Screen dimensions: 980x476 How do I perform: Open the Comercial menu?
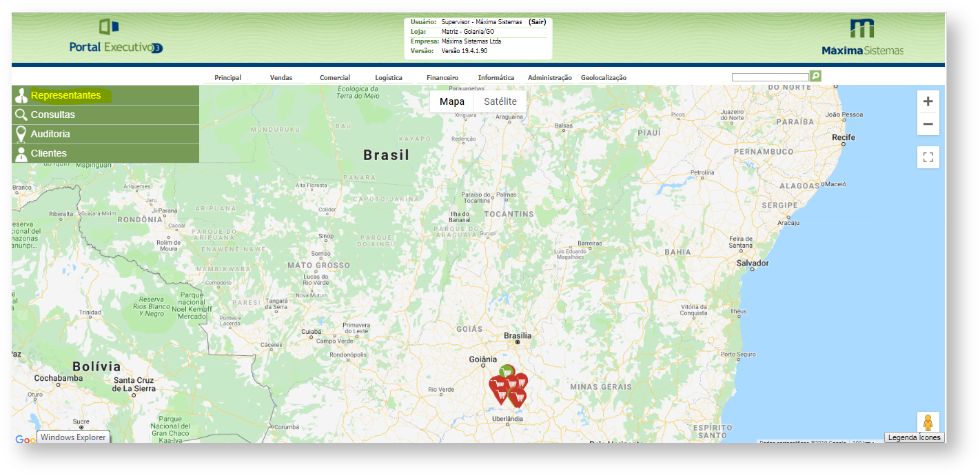click(335, 78)
